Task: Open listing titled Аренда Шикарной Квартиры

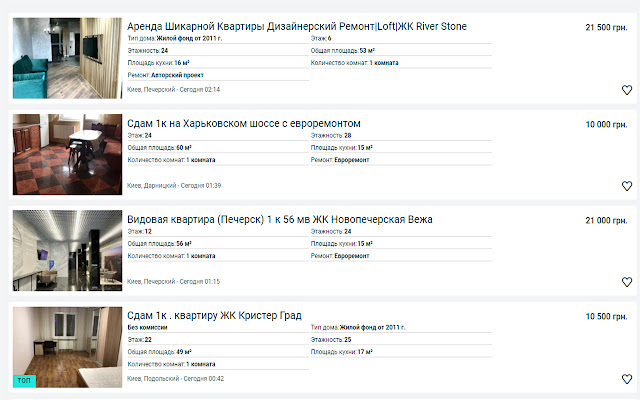Action: [x=297, y=26]
